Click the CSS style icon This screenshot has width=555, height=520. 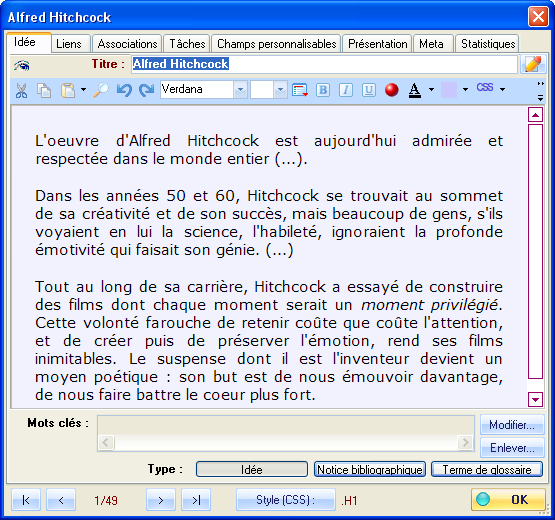(485, 88)
